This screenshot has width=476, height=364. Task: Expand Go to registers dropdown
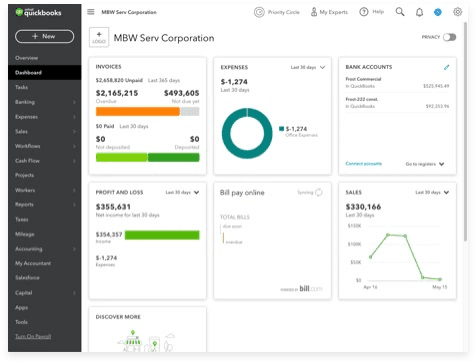coord(425,164)
